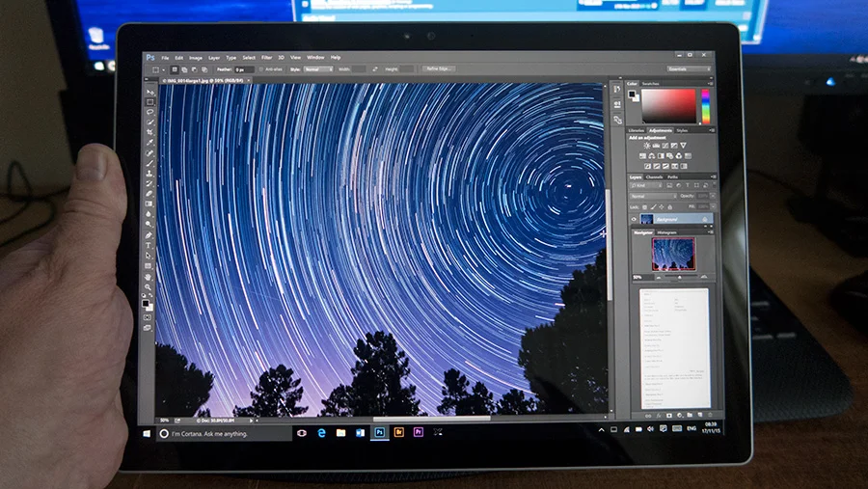This screenshot has width=868, height=489.
Task: Hide the Background layer with eye icon
Action: click(x=634, y=219)
